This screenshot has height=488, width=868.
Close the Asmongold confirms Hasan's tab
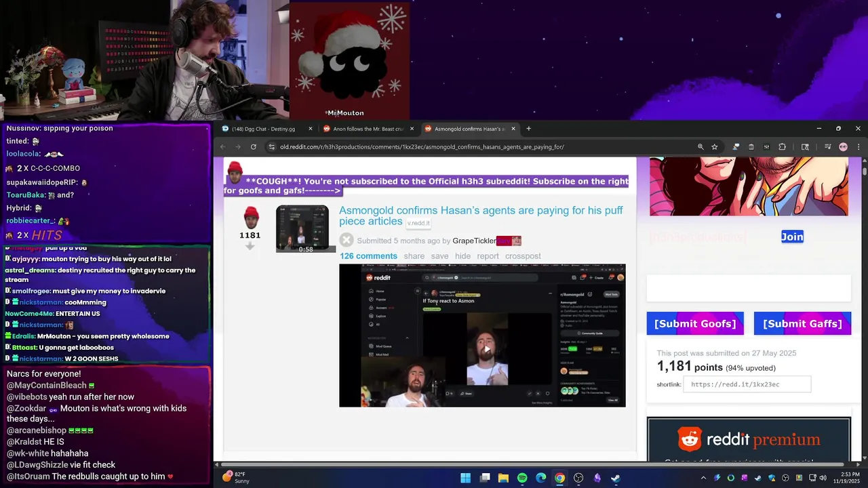513,129
